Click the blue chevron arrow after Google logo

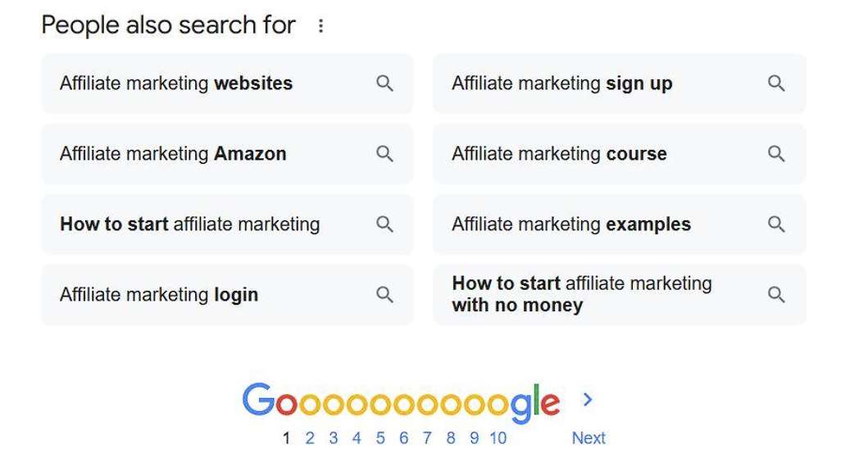click(588, 400)
